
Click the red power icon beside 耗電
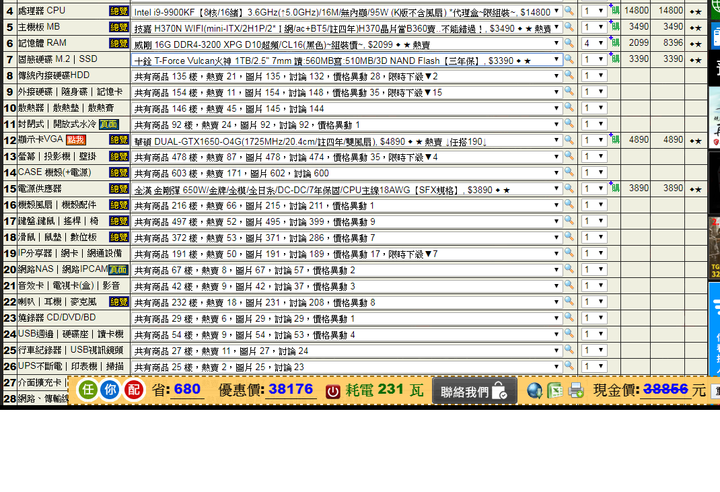(x=333, y=391)
